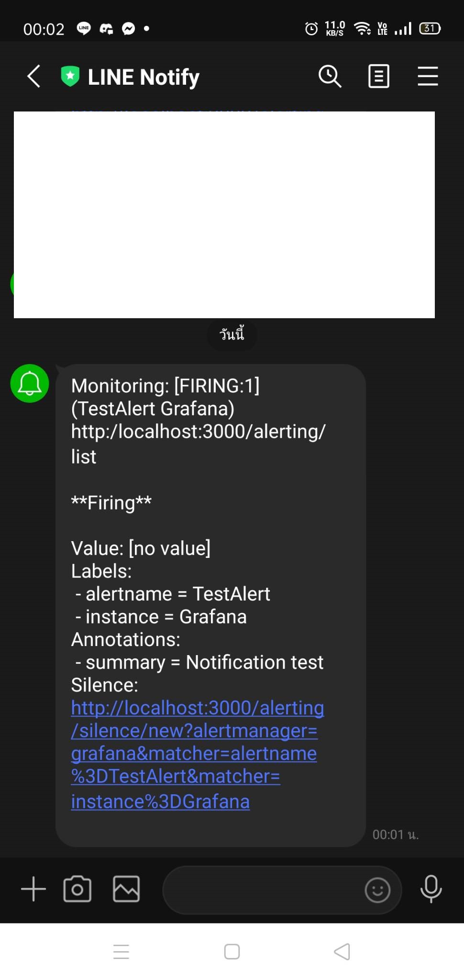The image size is (464, 980).
Task: Open search in LINE Notify chat
Action: pyautogui.click(x=330, y=77)
